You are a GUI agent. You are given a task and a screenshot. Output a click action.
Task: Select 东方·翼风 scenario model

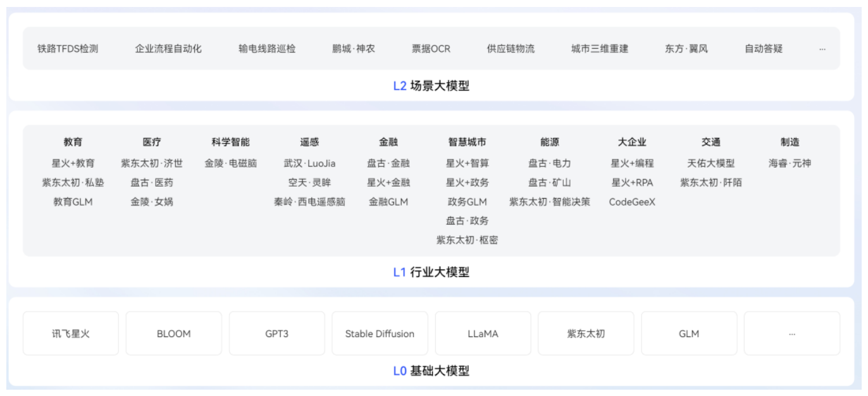[x=686, y=49]
